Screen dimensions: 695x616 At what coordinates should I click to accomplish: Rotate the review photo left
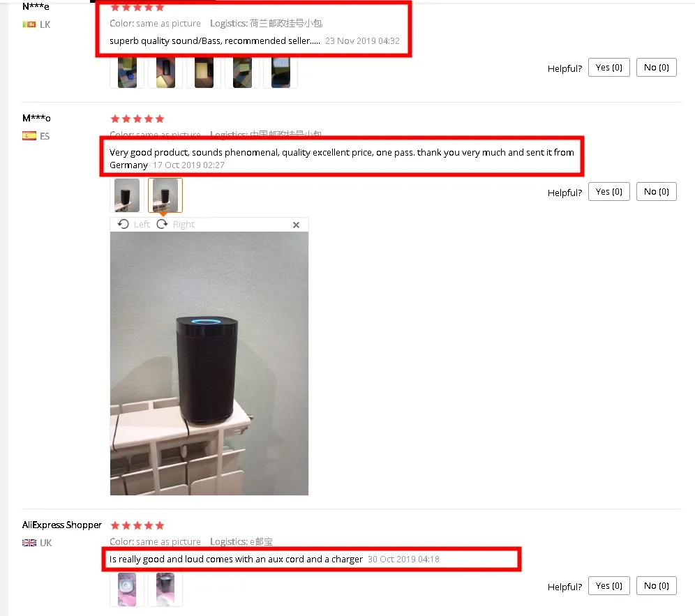[x=133, y=224]
